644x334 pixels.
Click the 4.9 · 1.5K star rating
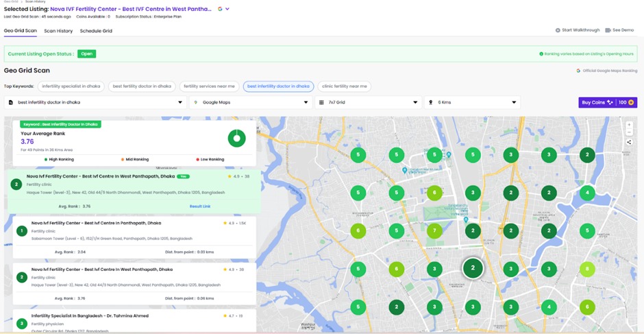pyautogui.click(x=234, y=223)
